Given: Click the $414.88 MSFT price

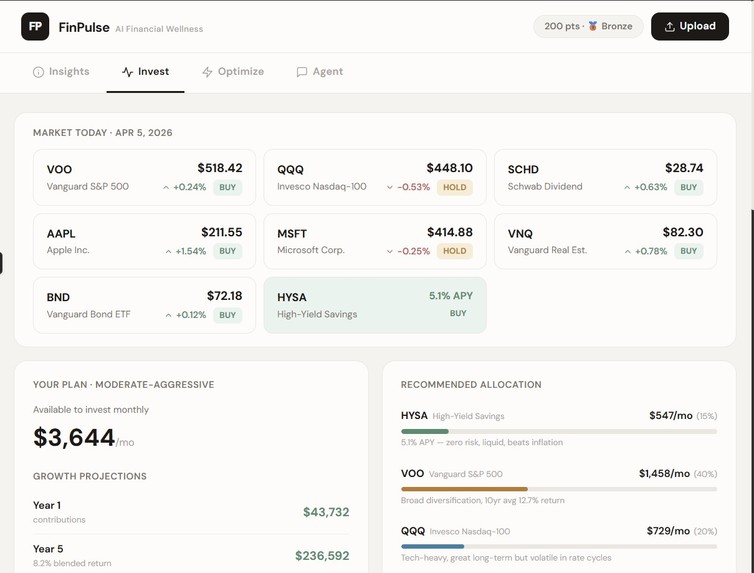Looking at the screenshot, I should tap(450, 232).
